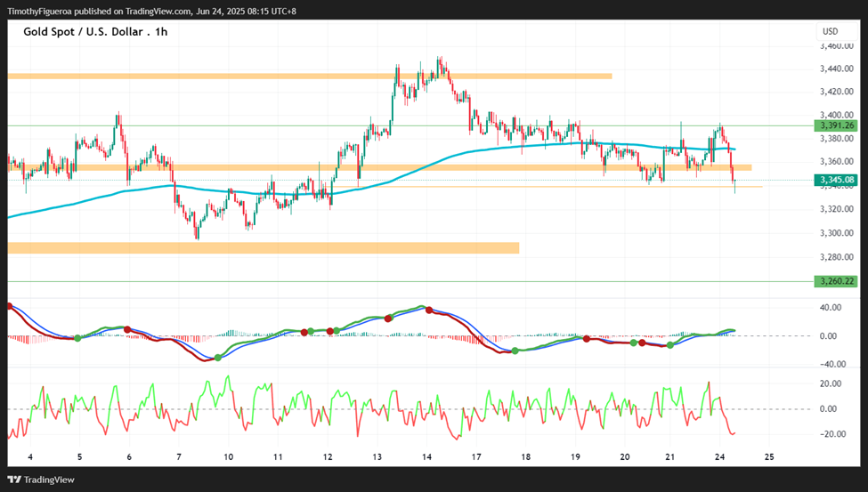Click the 3,300.00 price axis label
Viewport: 868px width, 492px height.
835,233
